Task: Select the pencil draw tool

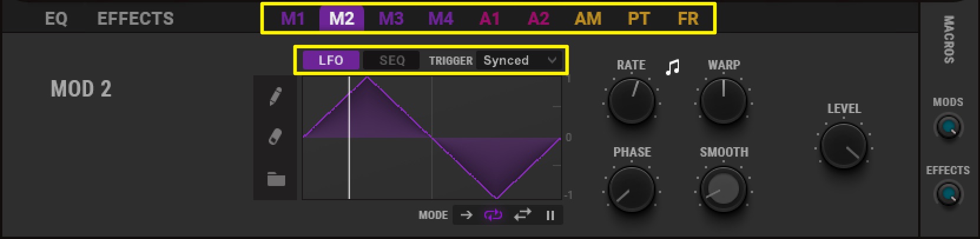Action: coord(275,97)
